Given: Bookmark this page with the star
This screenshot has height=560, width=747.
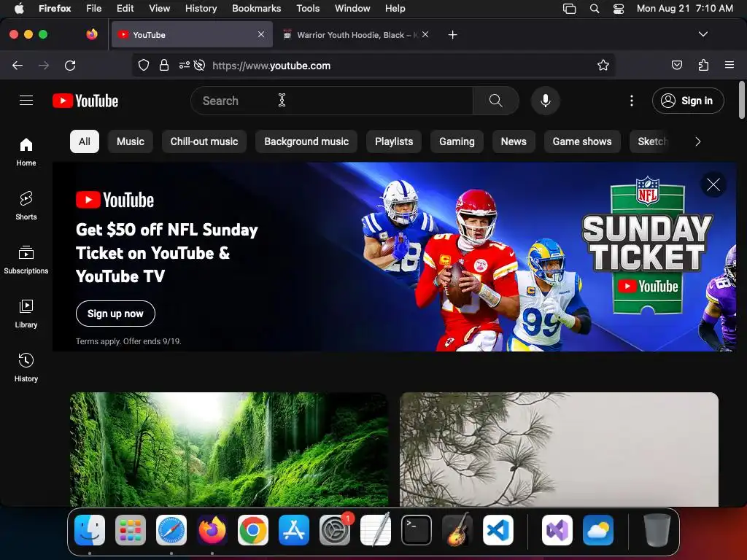Looking at the screenshot, I should (x=603, y=65).
